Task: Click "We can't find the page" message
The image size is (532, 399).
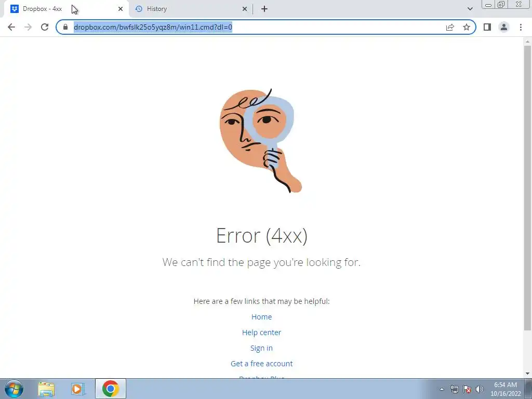Action: coord(262,262)
